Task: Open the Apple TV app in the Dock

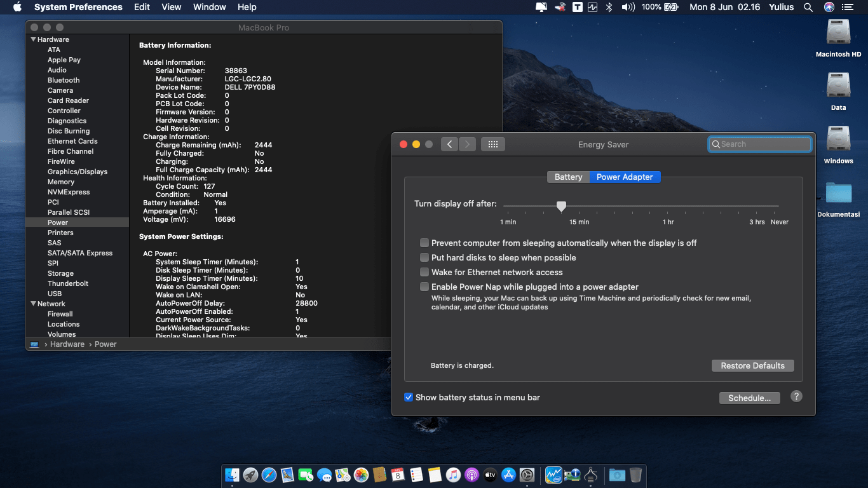Action: [490, 475]
